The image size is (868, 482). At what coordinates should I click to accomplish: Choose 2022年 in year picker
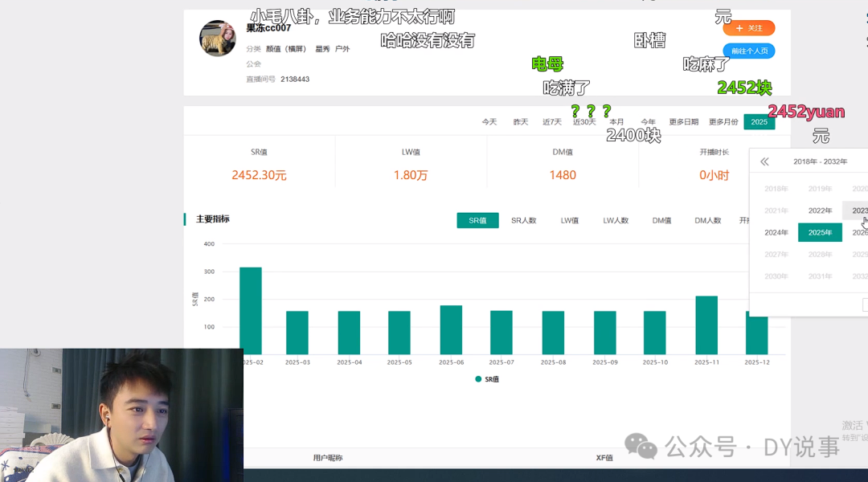(821, 210)
